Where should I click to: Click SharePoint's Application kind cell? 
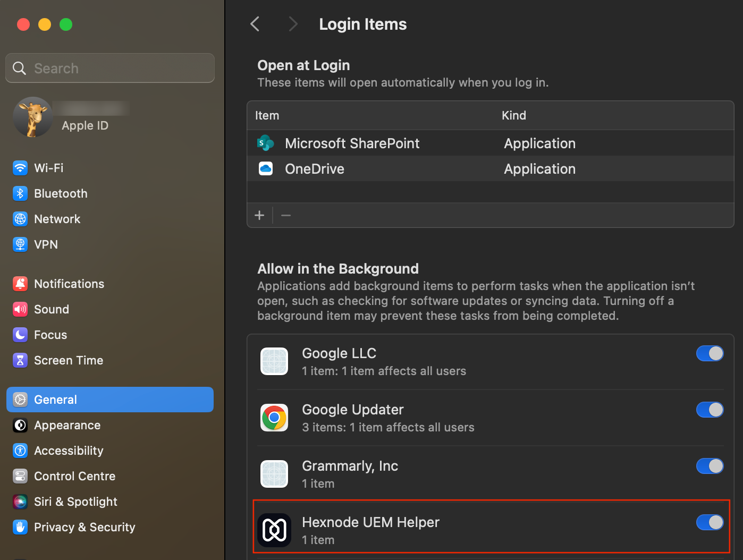pos(539,143)
